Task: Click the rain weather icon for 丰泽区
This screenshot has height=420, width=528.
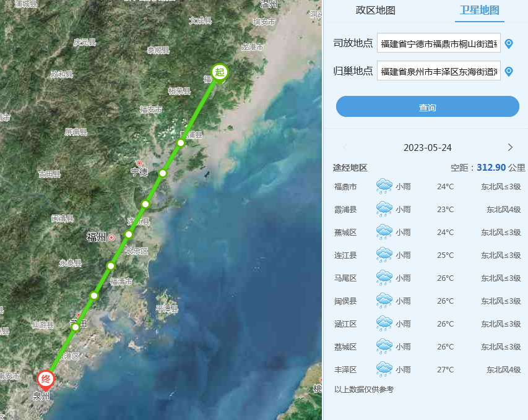Action: pyautogui.click(x=384, y=369)
